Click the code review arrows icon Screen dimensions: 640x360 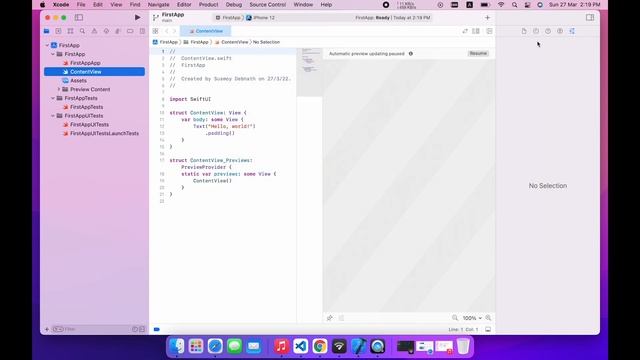[x=465, y=31]
